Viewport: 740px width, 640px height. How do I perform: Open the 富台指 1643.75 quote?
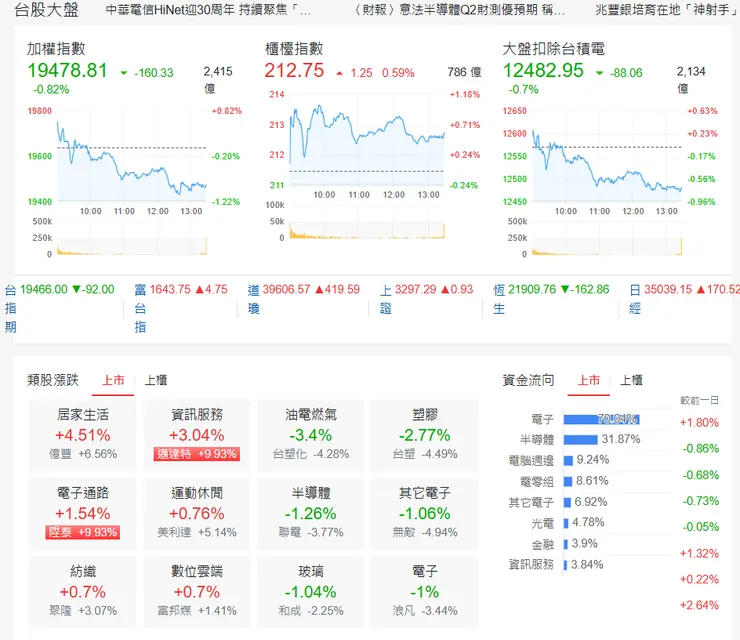(181, 307)
